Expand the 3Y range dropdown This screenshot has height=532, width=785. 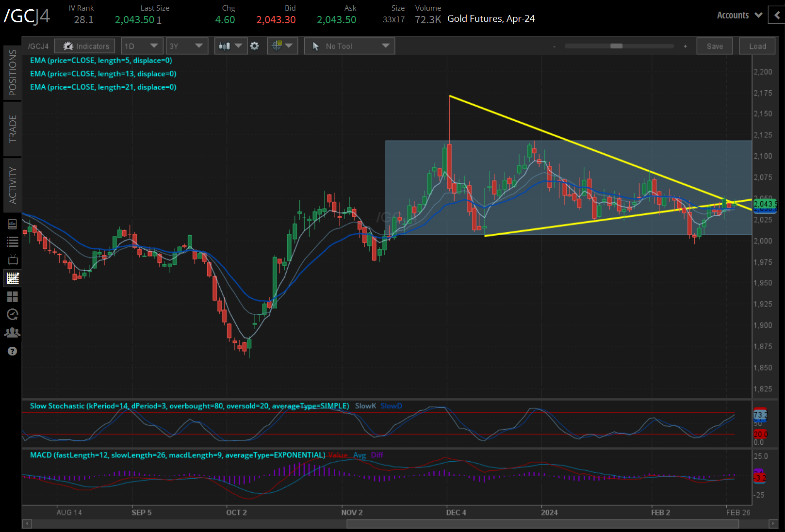point(187,46)
